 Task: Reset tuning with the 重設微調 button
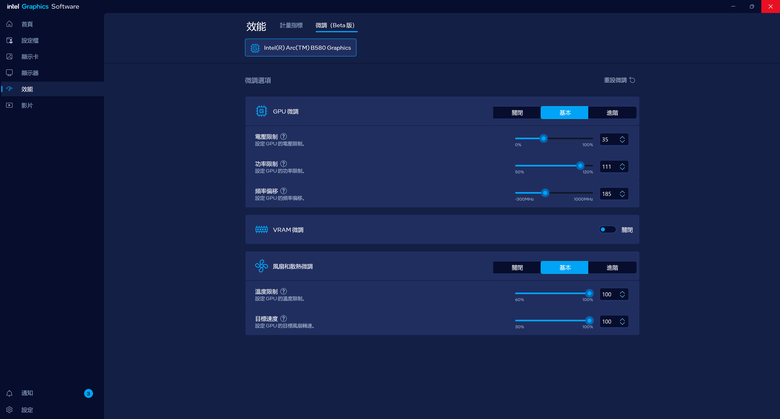pos(619,80)
